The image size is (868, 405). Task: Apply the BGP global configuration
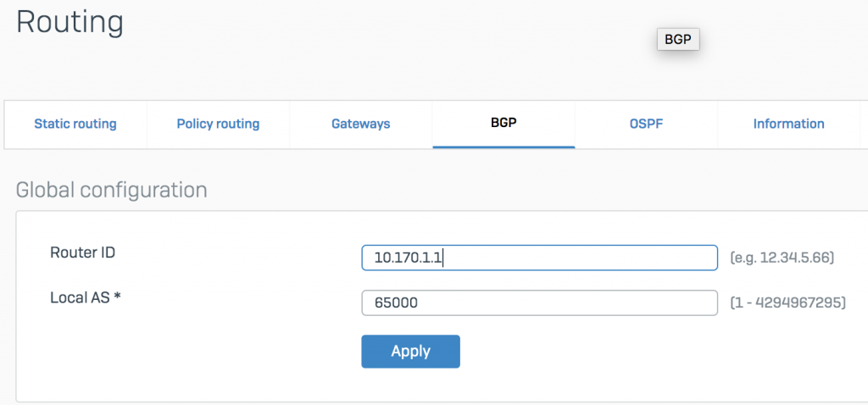[411, 352]
